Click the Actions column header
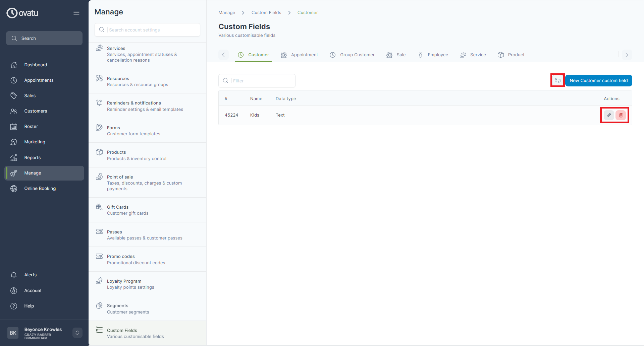 pyautogui.click(x=611, y=98)
